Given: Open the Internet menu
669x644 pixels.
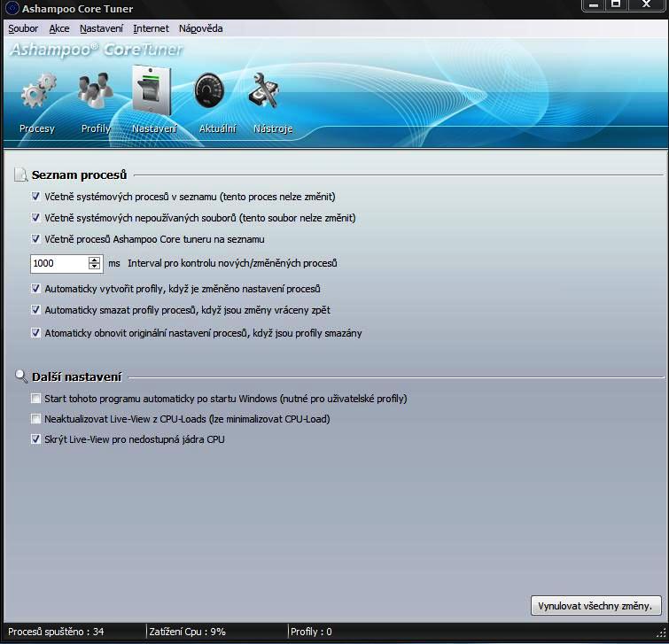Looking at the screenshot, I should click(x=151, y=28).
